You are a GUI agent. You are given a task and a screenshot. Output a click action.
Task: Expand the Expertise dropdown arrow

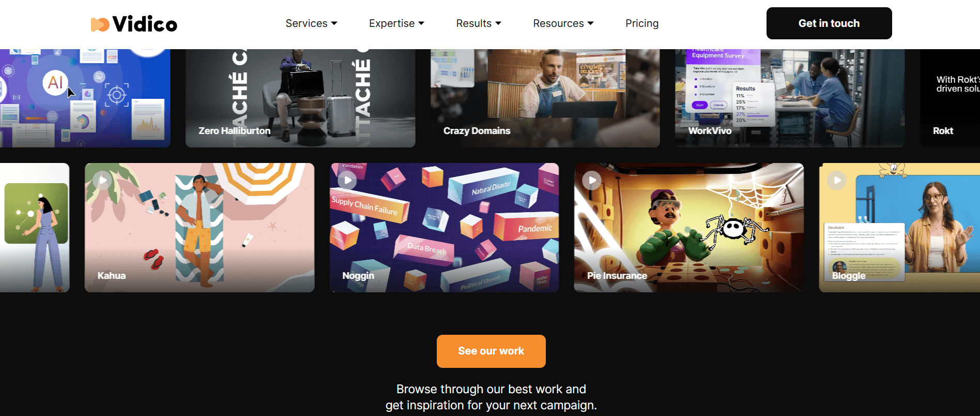pos(421,23)
